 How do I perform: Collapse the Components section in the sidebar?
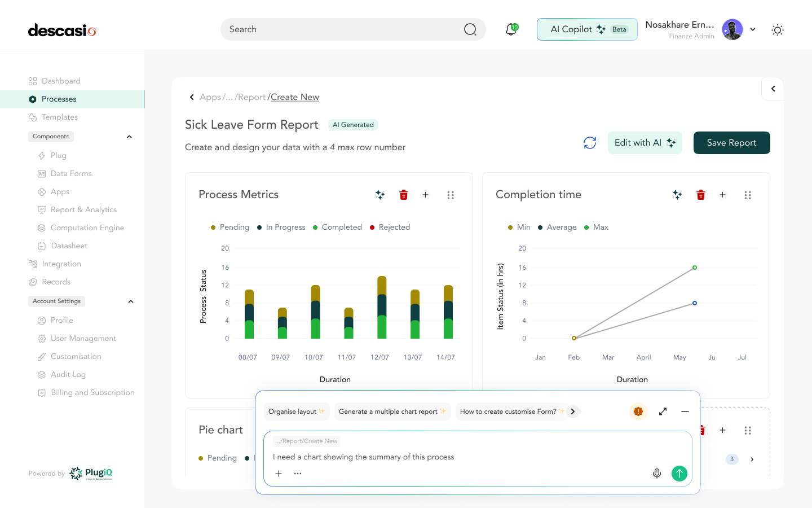click(129, 136)
